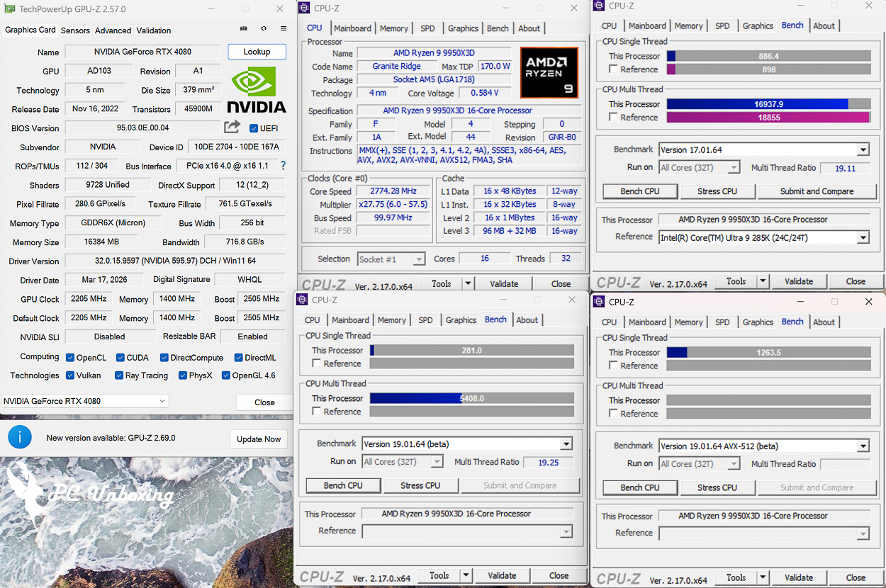Click the BIOS export share icon

[232, 128]
